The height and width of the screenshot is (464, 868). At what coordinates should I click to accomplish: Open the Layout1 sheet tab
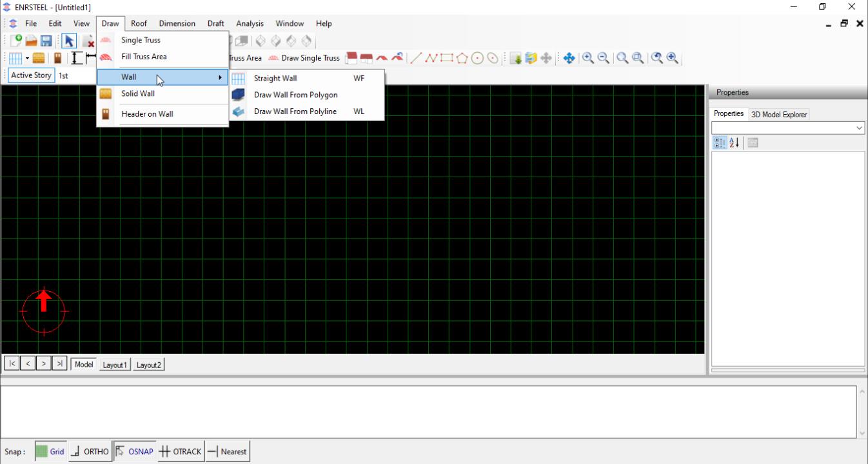tap(115, 365)
